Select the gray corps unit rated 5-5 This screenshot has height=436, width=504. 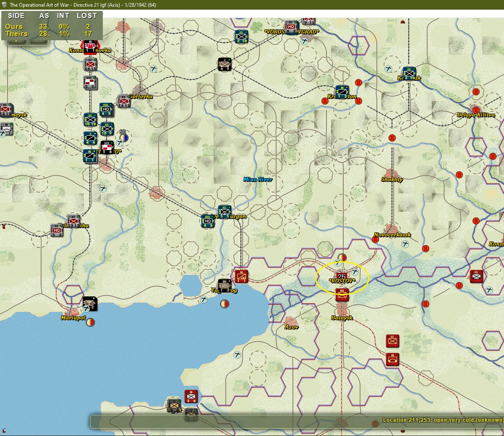coord(90,82)
